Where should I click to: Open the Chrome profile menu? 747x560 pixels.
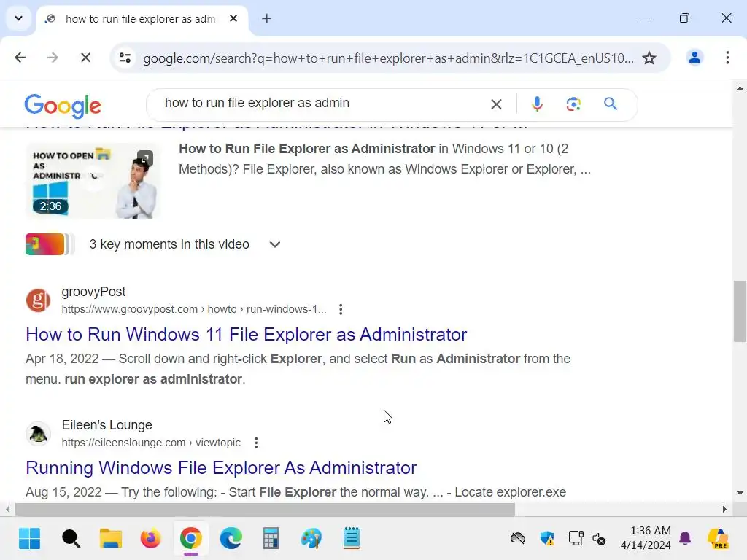694,58
